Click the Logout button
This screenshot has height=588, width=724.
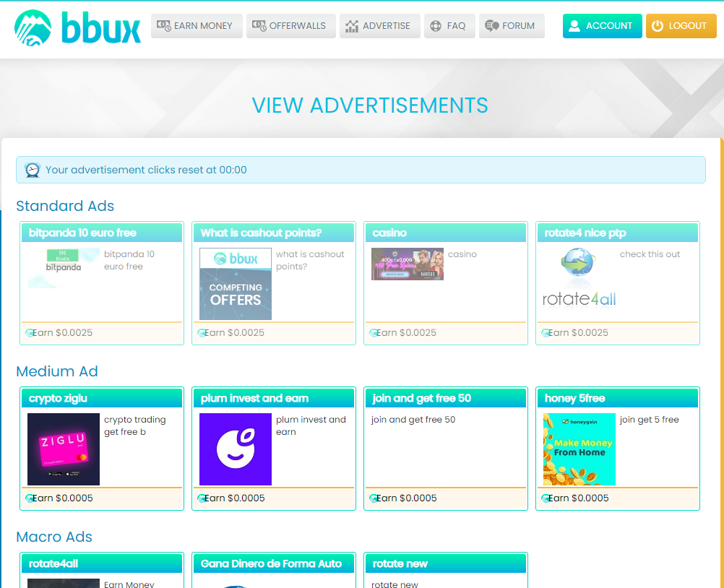tap(681, 26)
